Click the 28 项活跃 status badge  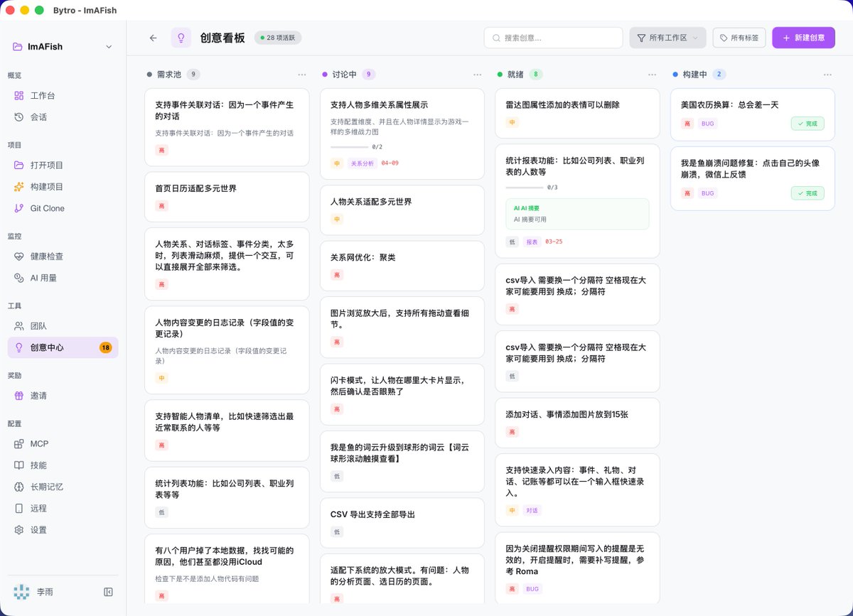point(278,38)
